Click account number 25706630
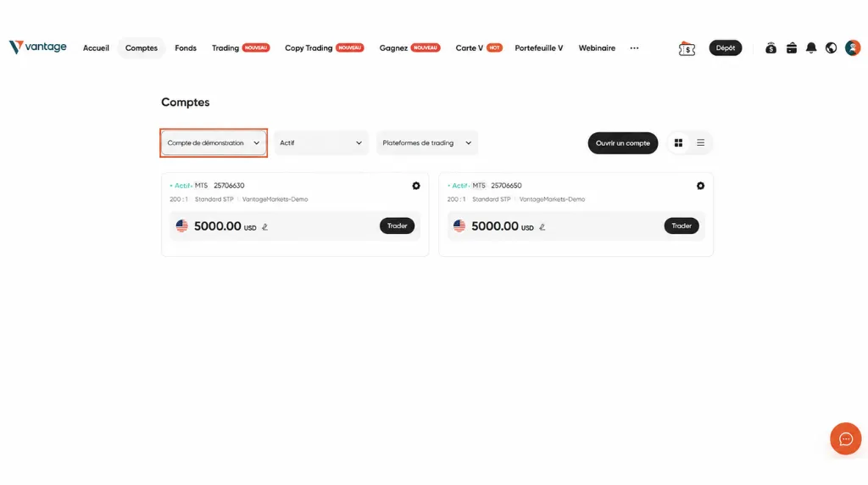The image size is (868, 485). 229,186
